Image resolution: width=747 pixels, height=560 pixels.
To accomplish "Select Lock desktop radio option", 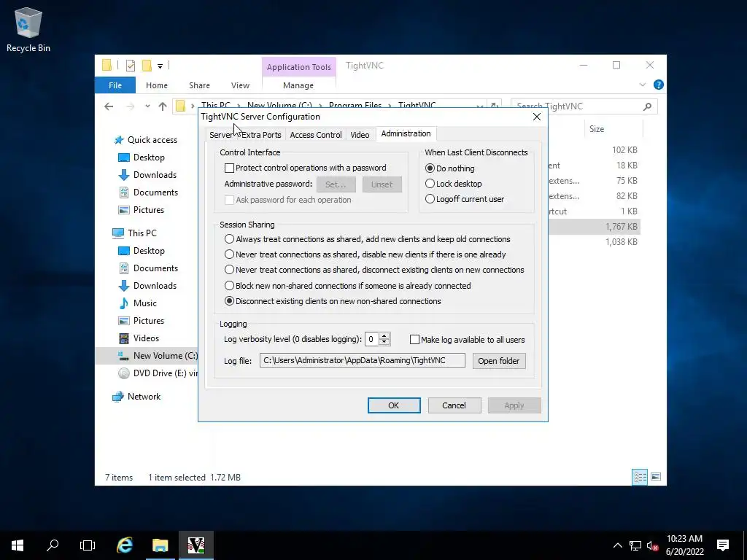I will [x=430, y=183].
